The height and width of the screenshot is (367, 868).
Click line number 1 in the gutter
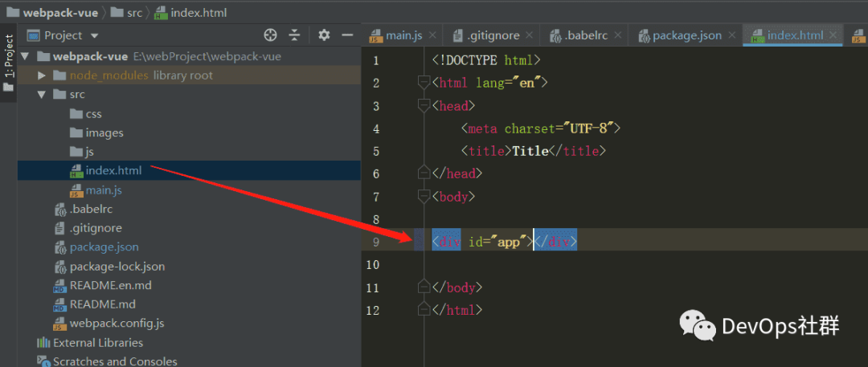point(376,60)
